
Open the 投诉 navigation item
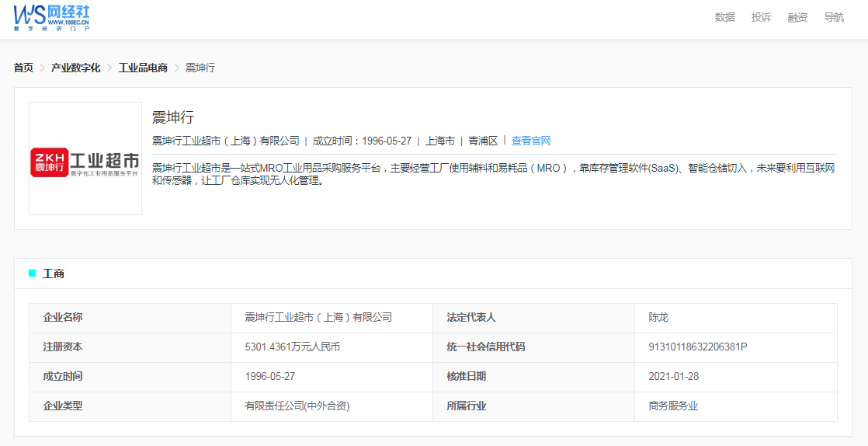coord(761,17)
